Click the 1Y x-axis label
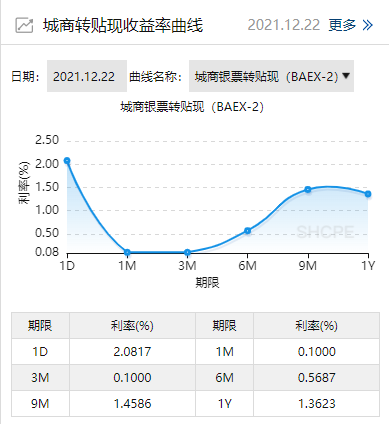Screen dimensions: 389x424 point(368,266)
